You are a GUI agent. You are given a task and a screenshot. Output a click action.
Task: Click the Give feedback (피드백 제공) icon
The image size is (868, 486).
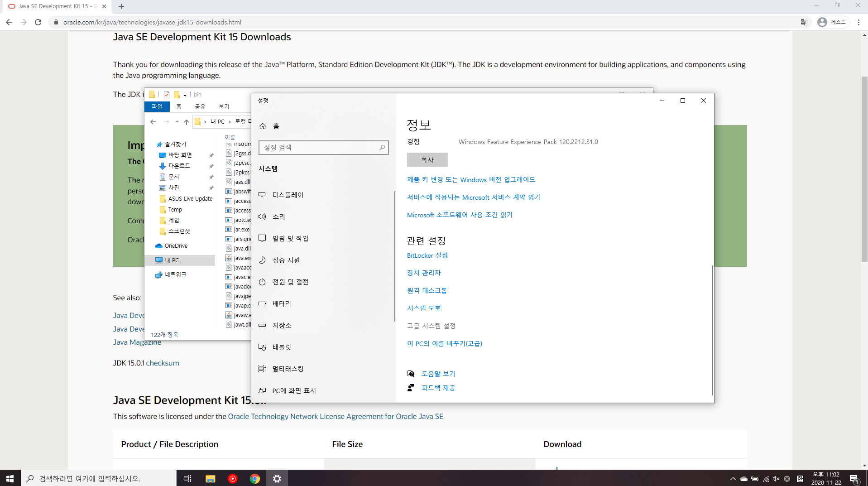411,388
